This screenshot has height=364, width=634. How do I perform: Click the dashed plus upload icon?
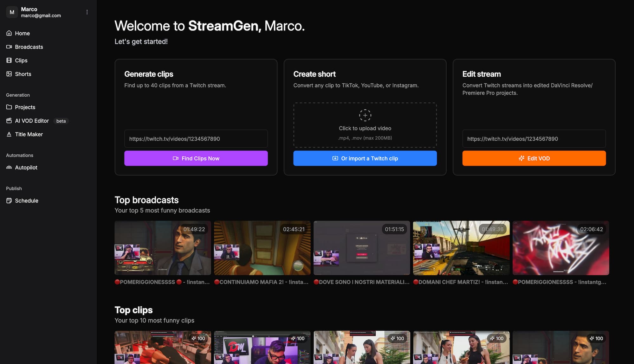[x=365, y=115]
